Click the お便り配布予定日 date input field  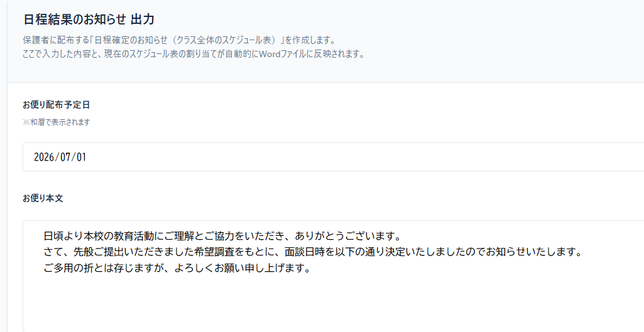[333, 157]
